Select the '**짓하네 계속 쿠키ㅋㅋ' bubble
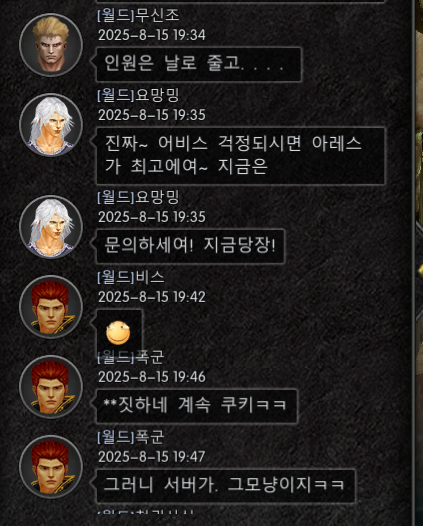Screen dimensions: 423x526 (197, 406)
